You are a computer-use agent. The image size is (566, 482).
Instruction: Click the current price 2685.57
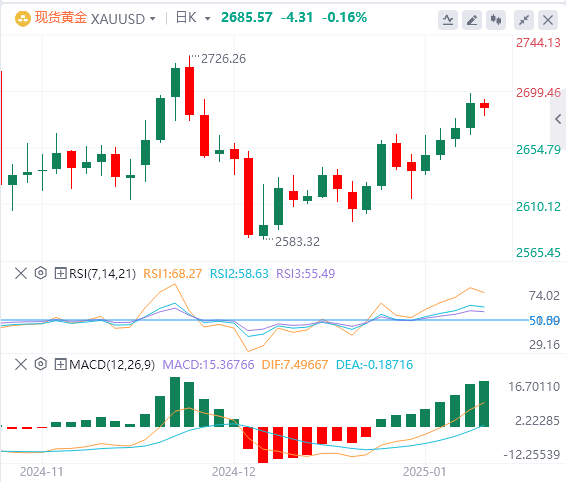click(x=247, y=17)
